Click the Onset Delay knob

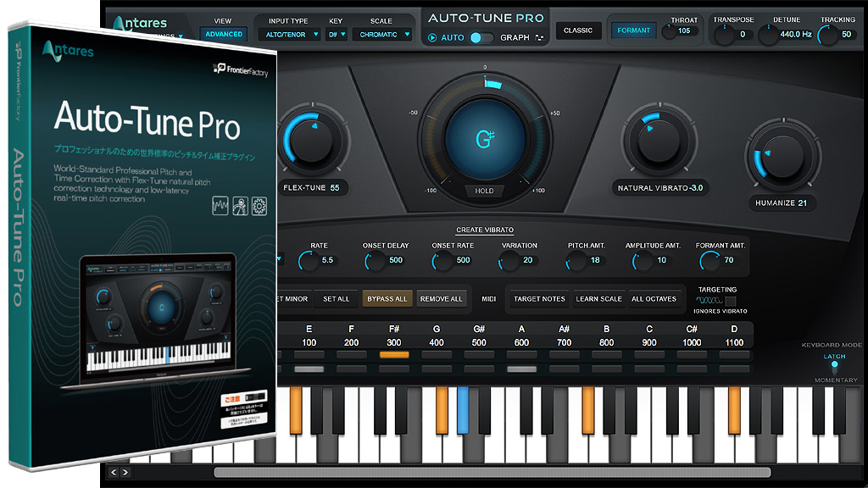tap(376, 261)
